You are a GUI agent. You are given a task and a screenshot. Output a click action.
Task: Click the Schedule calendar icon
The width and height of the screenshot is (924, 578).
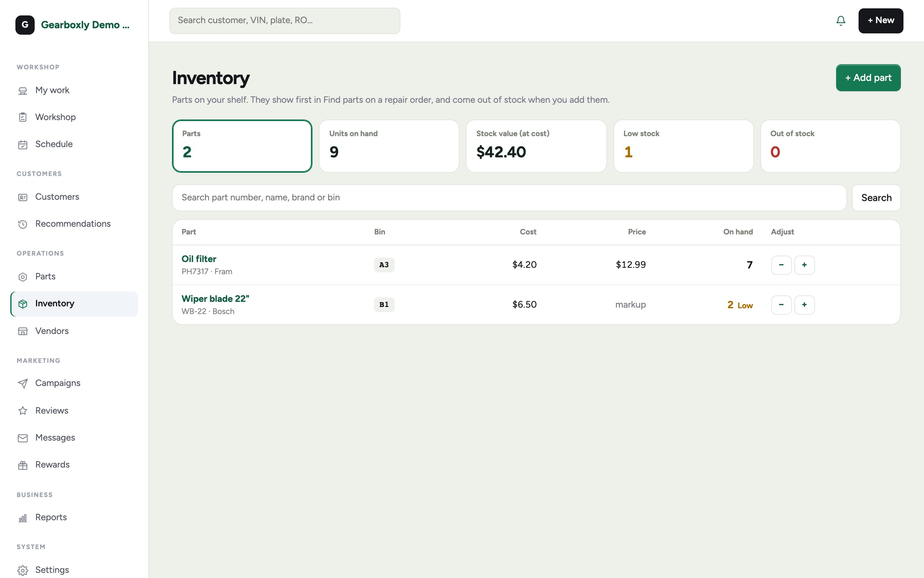tap(22, 144)
